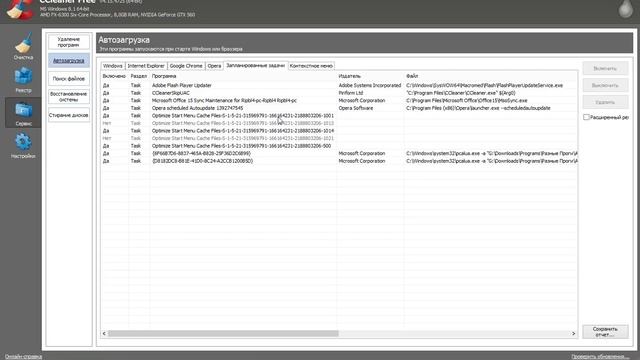Image resolution: width=640 pixels, height=360 pixels.
Task: Select the CCleanerSkipUAC task row
Action: click(x=339, y=93)
